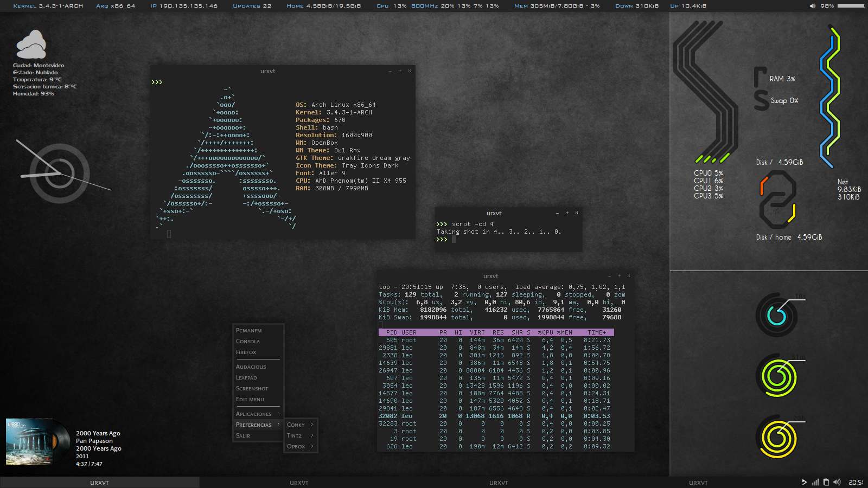Click the blue and green Net graph
This screenshot has width=868, height=488.
click(830, 97)
